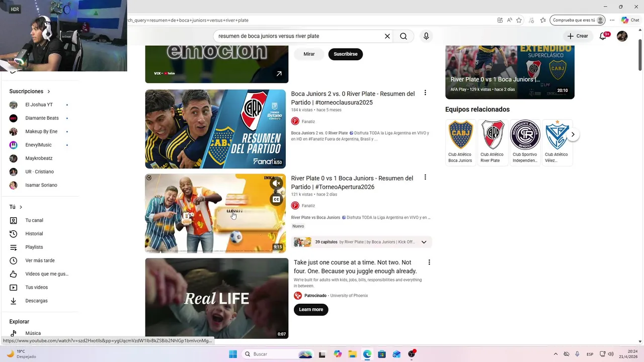Click 'Comprueba que eres tú' profile button

(578, 20)
